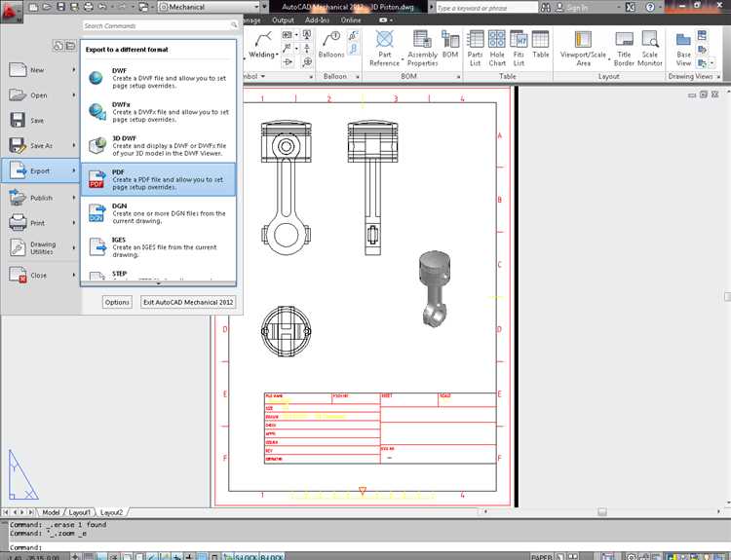Click Save in the application menu
The image size is (731, 560).
pos(40,120)
